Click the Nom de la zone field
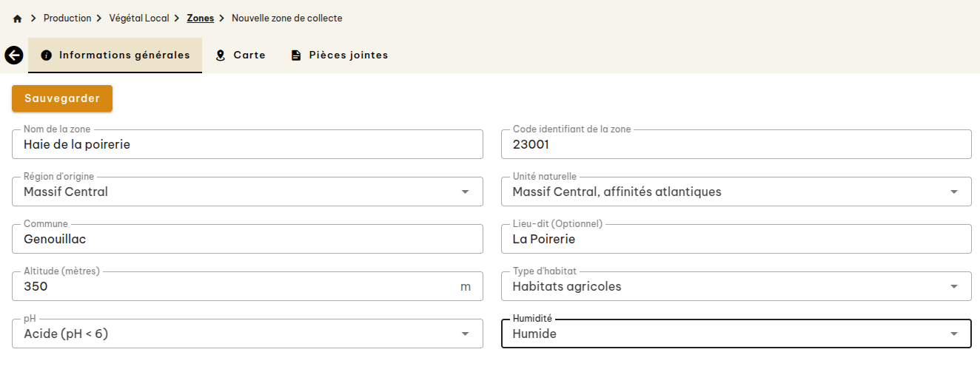 point(247,145)
